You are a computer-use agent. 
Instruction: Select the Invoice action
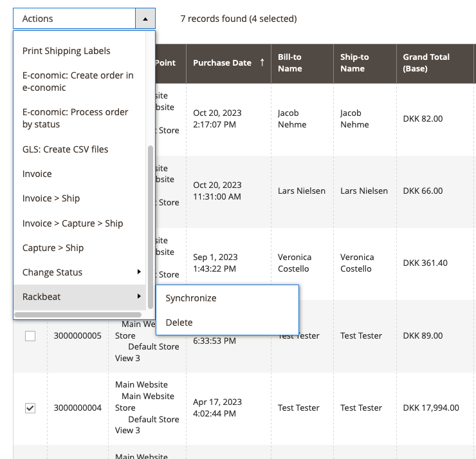[x=37, y=174]
